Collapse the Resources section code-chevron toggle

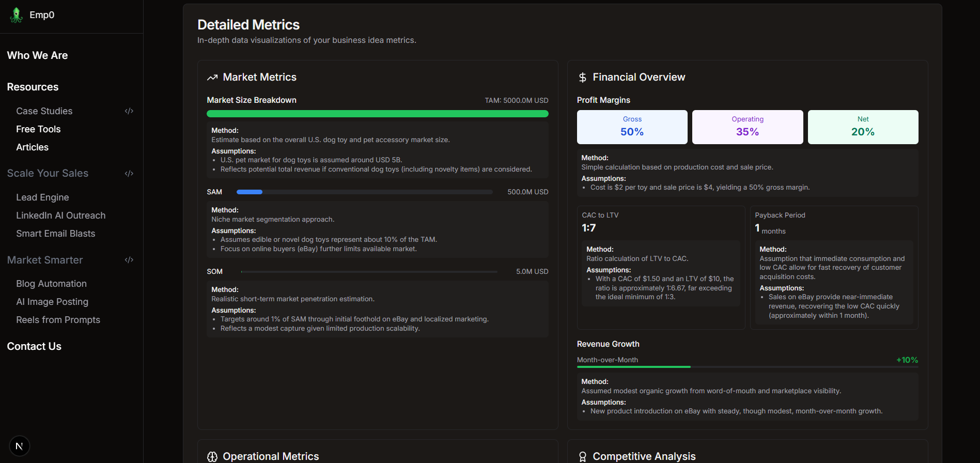tap(129, 111)
